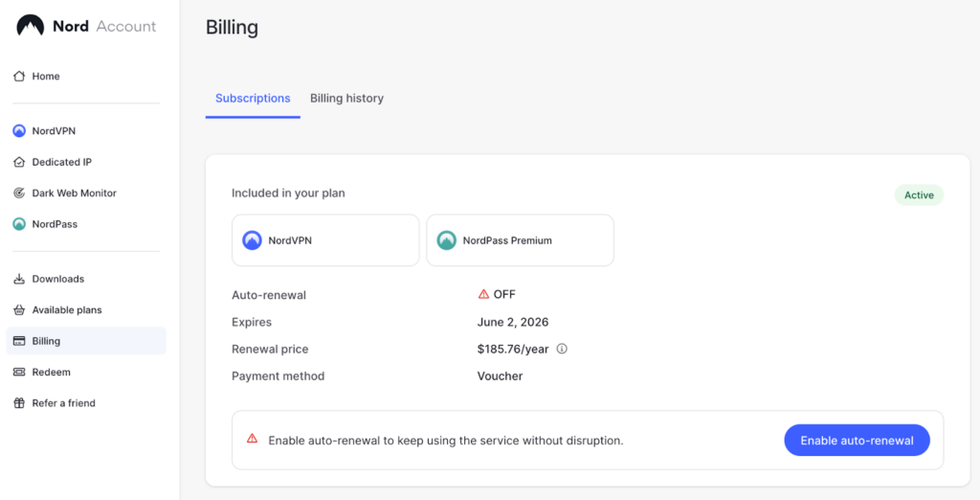
Task: Click the auto-renewal disruption notice text
Action: pos(446,441)
